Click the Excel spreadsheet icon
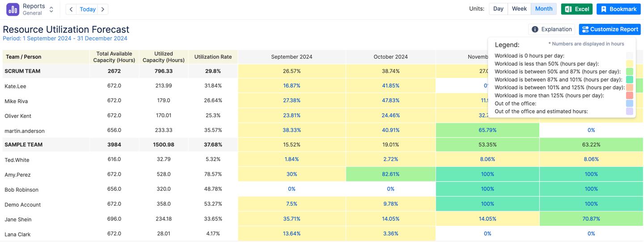Viewport: 644px width, 242px height. pyautogui.click(x=568, y=9)
